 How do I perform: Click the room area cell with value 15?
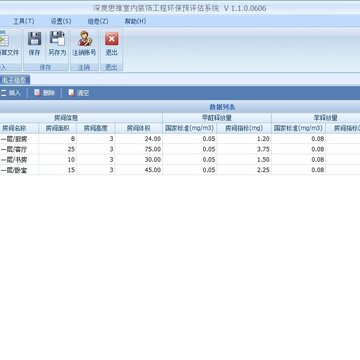pyautogui.click(x=57, y=170)
